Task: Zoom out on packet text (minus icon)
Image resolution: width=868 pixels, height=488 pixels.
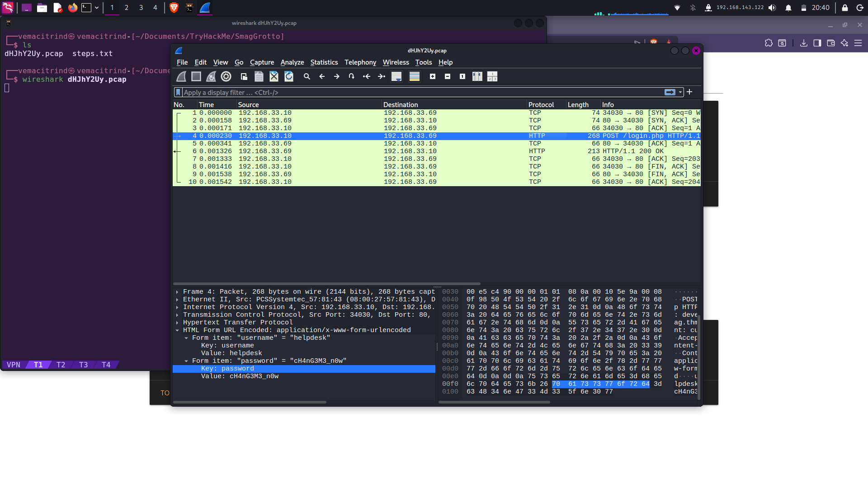Action: point(448,76)
